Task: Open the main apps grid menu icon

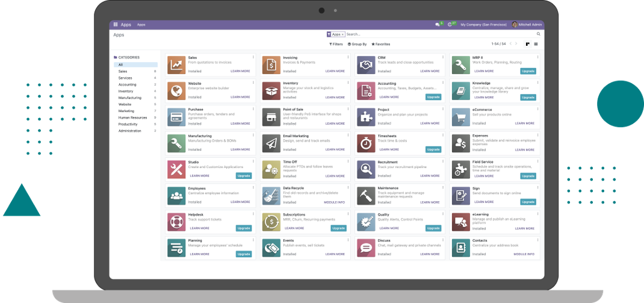Action: [x=115, y=25]
